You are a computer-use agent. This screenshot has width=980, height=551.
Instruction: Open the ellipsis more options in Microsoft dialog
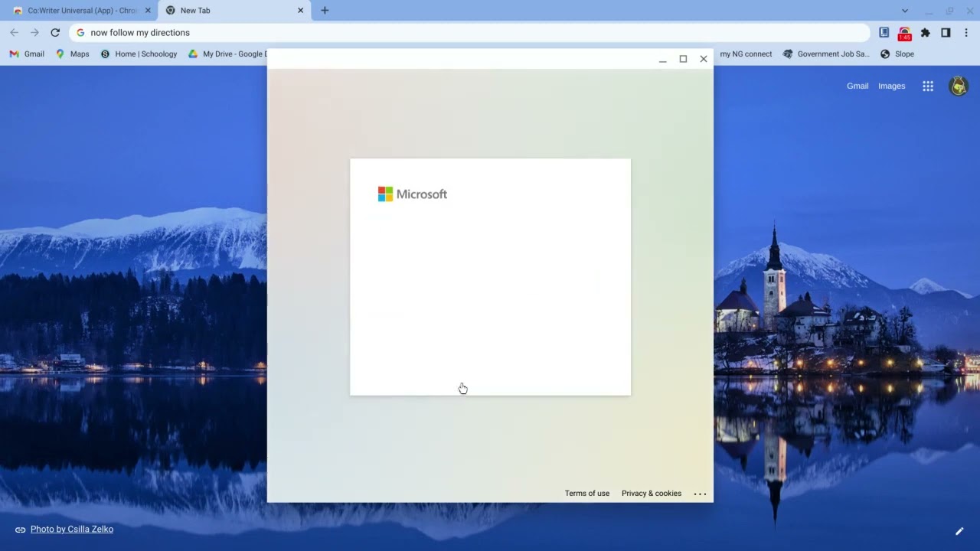(x=700, y=494)
